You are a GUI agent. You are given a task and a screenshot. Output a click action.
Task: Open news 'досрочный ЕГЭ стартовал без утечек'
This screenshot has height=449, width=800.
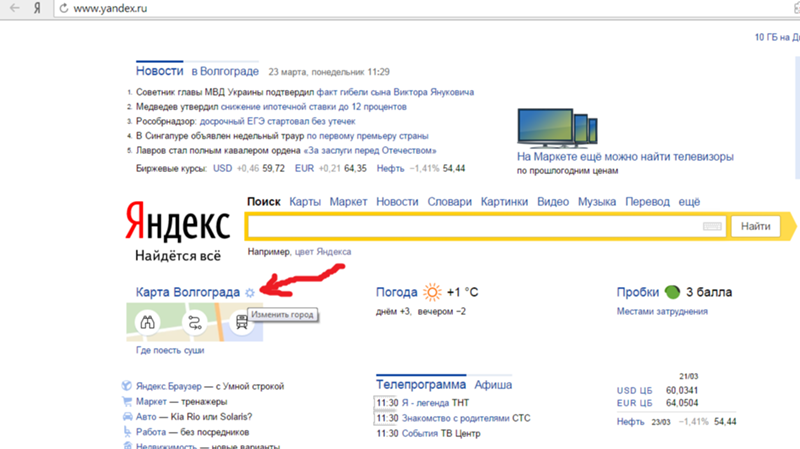[x=278, y=121]
